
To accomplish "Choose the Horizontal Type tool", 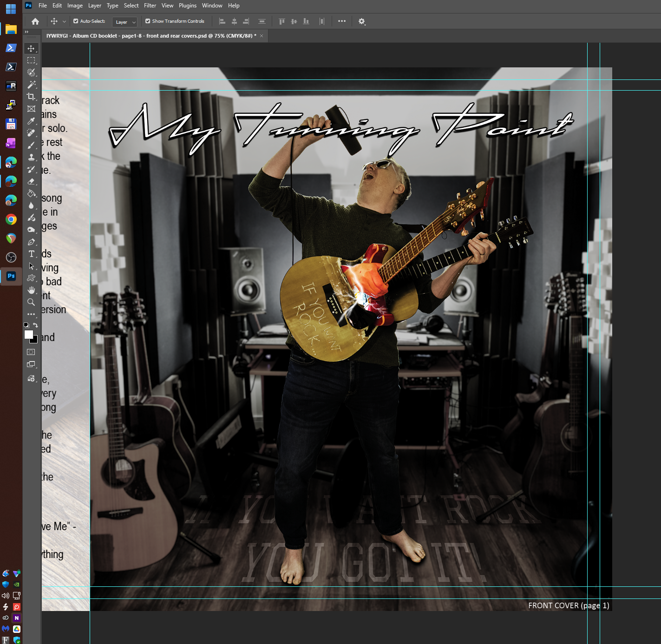I will coord(31,254).
